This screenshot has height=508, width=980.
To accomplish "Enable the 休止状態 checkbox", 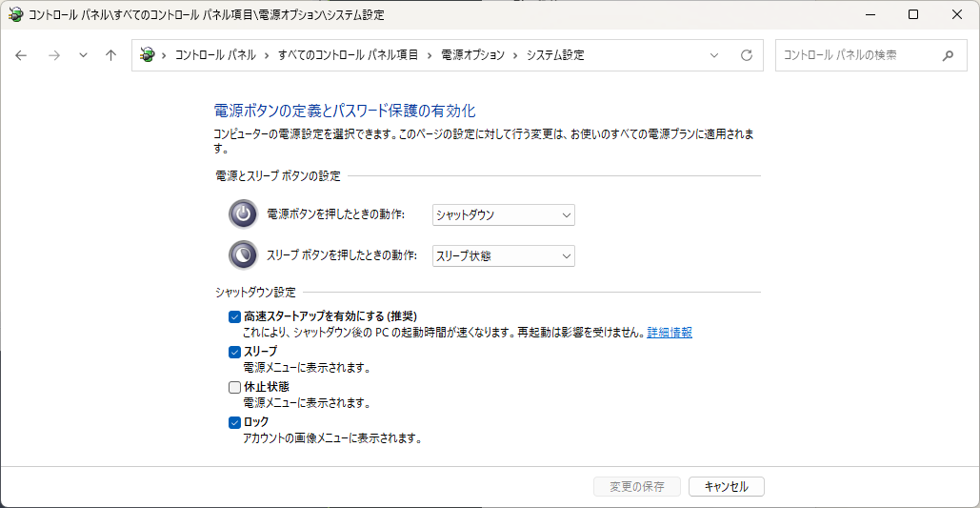I will [235, 387].
